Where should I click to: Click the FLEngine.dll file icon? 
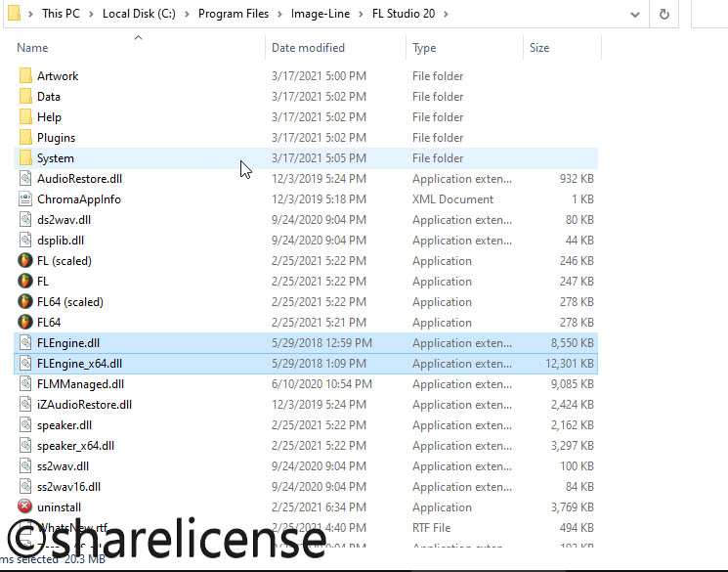pyautogui.click(x=25, y=342)
